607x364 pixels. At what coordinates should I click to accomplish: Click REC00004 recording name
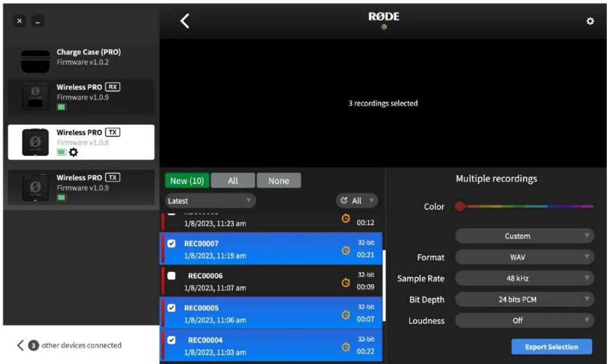[205, 340]
